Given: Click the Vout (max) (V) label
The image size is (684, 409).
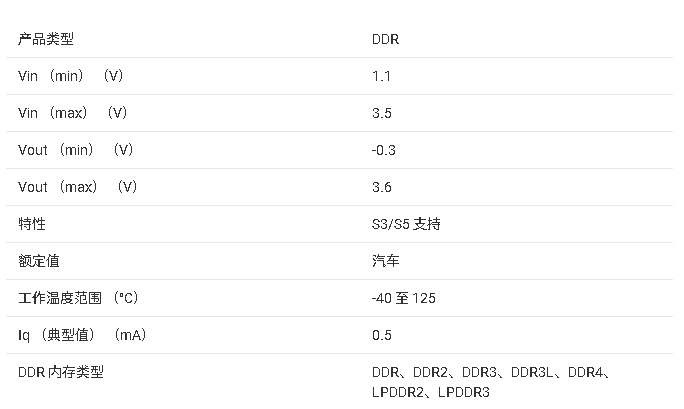Looking at the screenshot, I should (78, 187).
